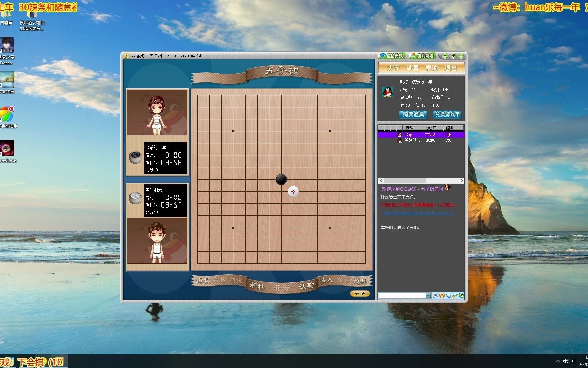This screenshot has width=588, height=368.
Task: Click the player list horizontal scrollbar thumb
Action: coord(405,180)
